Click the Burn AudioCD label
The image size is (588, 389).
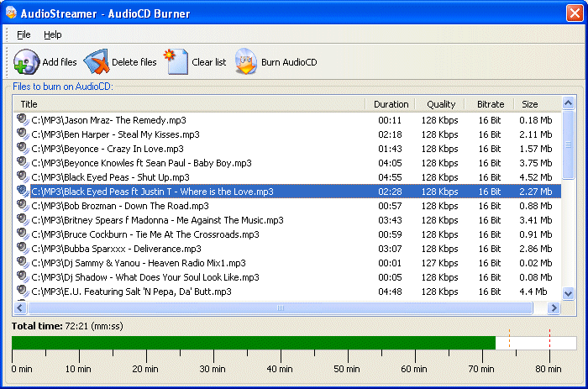(x=289, y=62)
